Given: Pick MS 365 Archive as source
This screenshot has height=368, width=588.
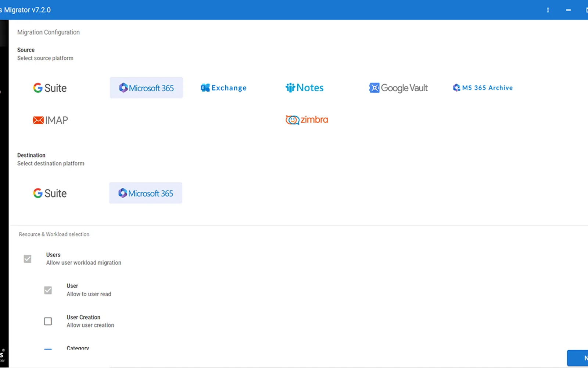Looking at the screenshot, I should click(x=483, y=88).
